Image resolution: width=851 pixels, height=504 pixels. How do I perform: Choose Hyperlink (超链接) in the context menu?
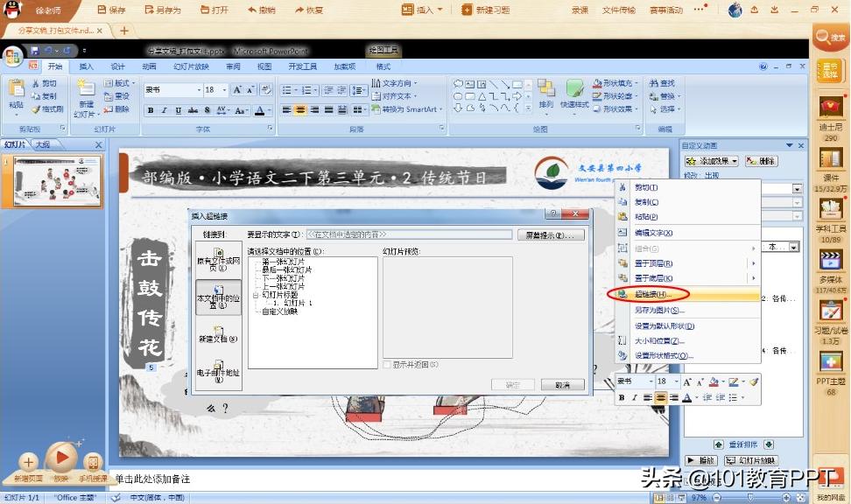click(687, 294)
